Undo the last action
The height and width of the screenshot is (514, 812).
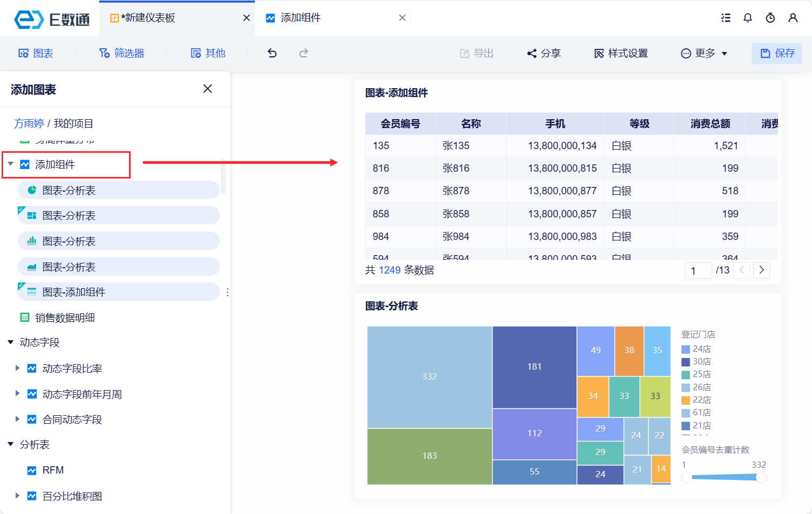[272, 53]
